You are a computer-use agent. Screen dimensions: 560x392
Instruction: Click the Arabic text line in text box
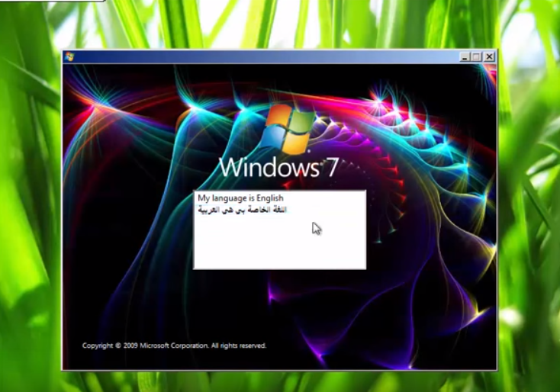point(242,210)
